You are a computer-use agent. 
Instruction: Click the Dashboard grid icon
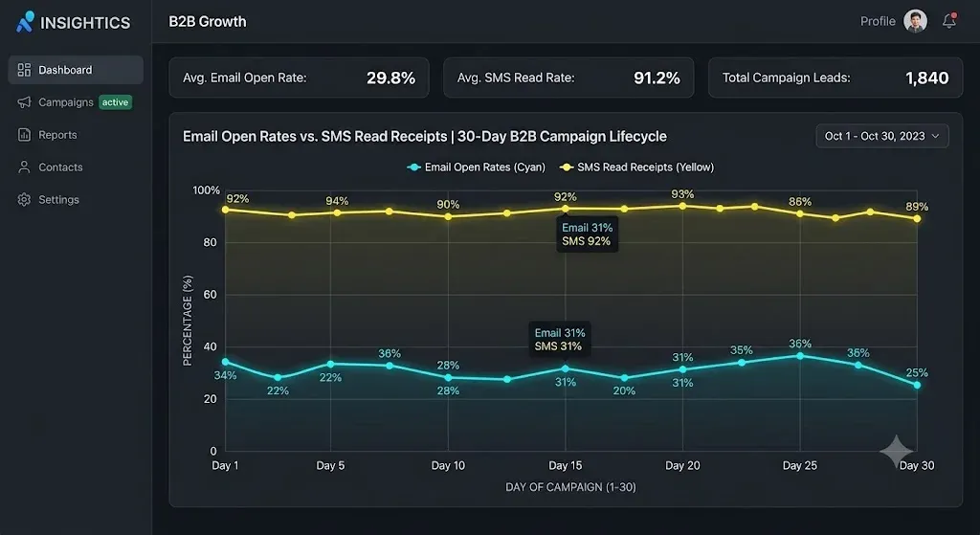24,69
